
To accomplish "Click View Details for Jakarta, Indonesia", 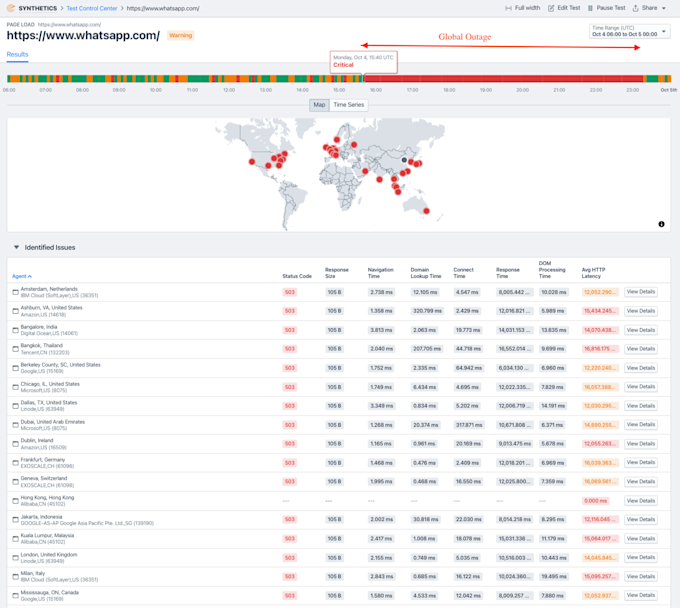I will click(x=641, y=520).
